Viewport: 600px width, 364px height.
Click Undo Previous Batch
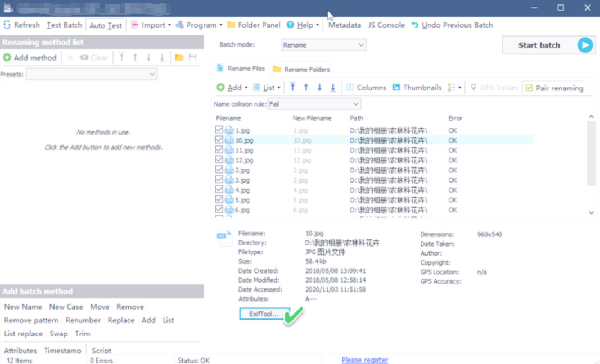(x=452, y=25)
